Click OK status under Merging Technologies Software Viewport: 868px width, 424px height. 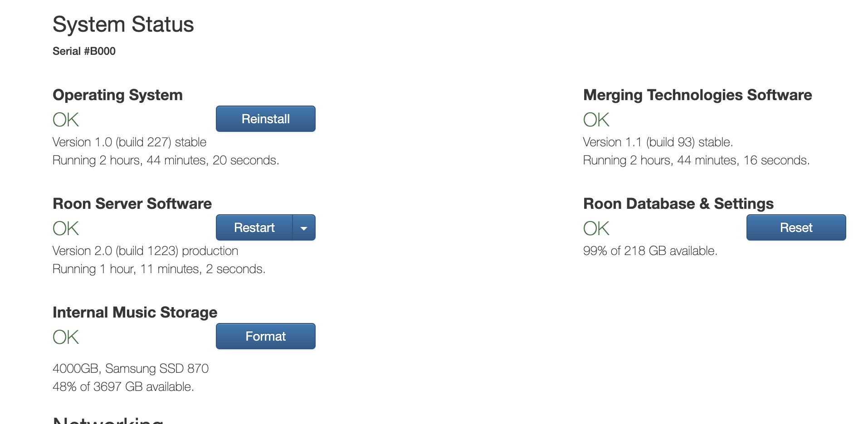[596, 120]
